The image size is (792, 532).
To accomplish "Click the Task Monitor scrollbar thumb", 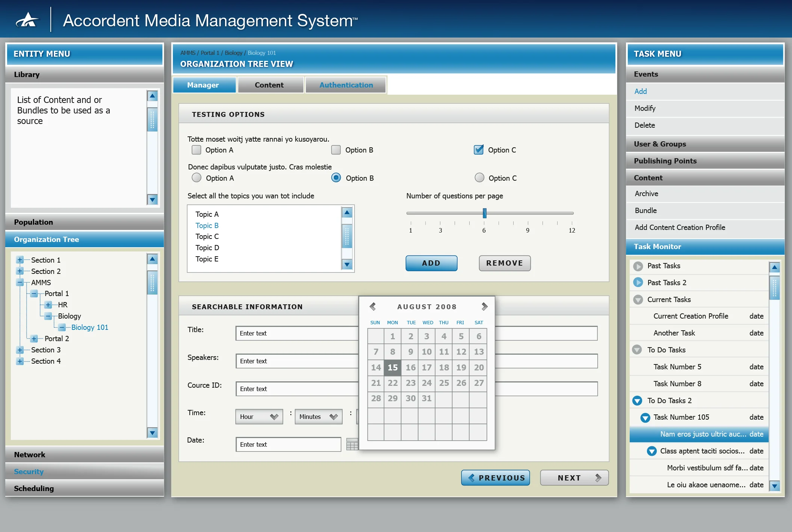I will point(774,288).
